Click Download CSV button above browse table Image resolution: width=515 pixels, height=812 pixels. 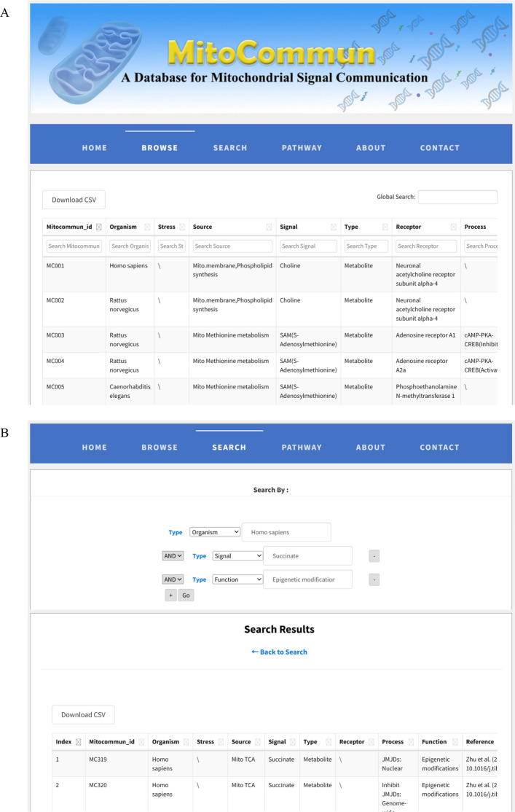(74, 200)
